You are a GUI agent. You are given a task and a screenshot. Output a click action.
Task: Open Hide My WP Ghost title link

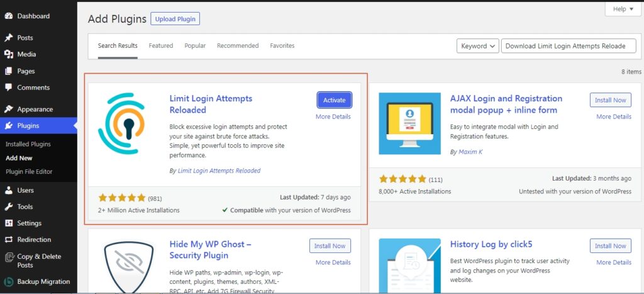click(x=210, y=250)
